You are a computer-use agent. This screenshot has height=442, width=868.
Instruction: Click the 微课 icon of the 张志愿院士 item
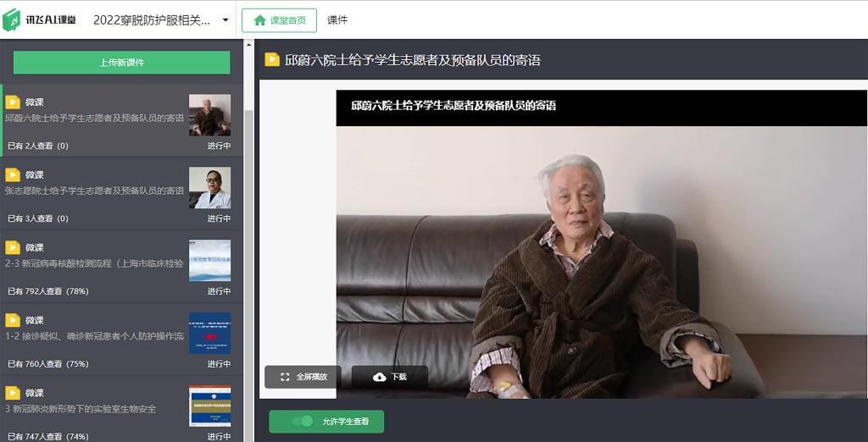pos(13,175)
